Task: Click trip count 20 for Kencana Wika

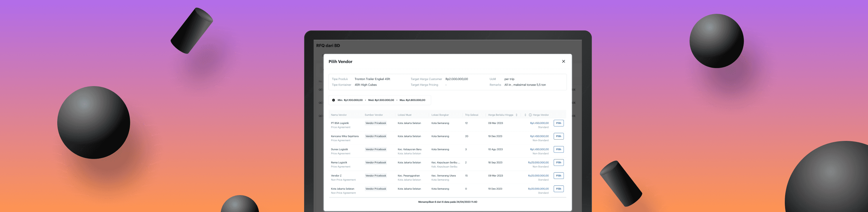Action: (466, 136)
